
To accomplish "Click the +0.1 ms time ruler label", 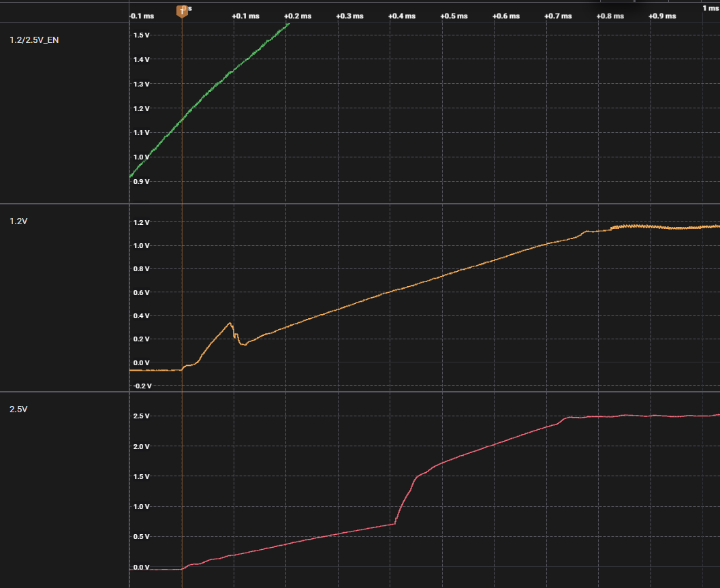I will pyautogui.click(x=246, y=16).
